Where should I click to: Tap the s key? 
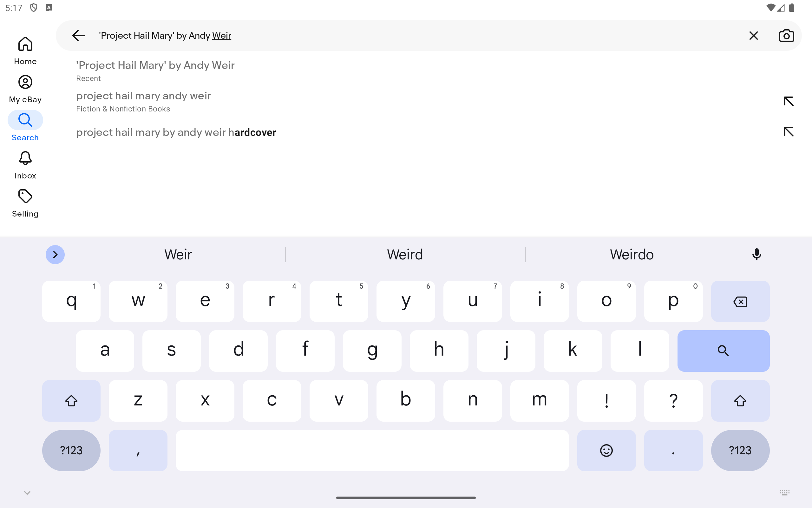(x=172, y=351)
